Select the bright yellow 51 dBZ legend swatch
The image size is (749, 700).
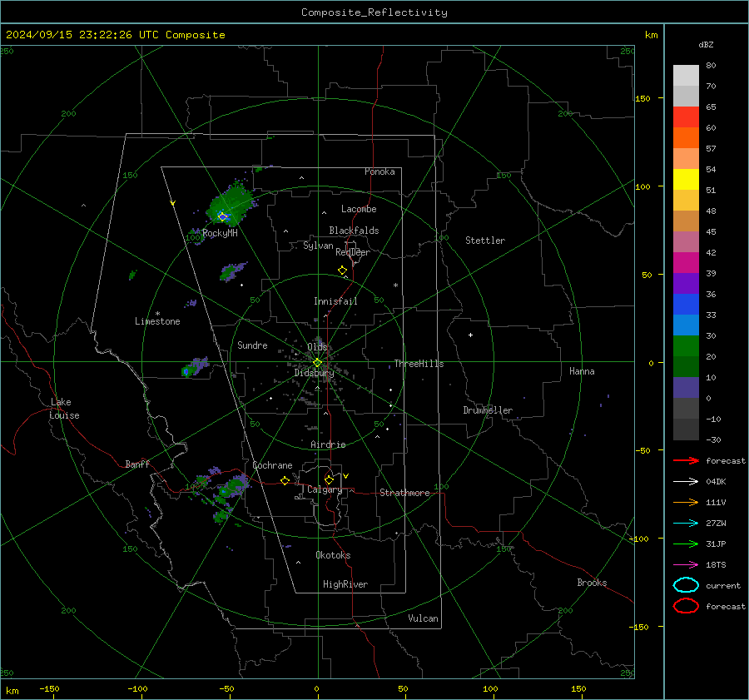(x=686, y=180)
